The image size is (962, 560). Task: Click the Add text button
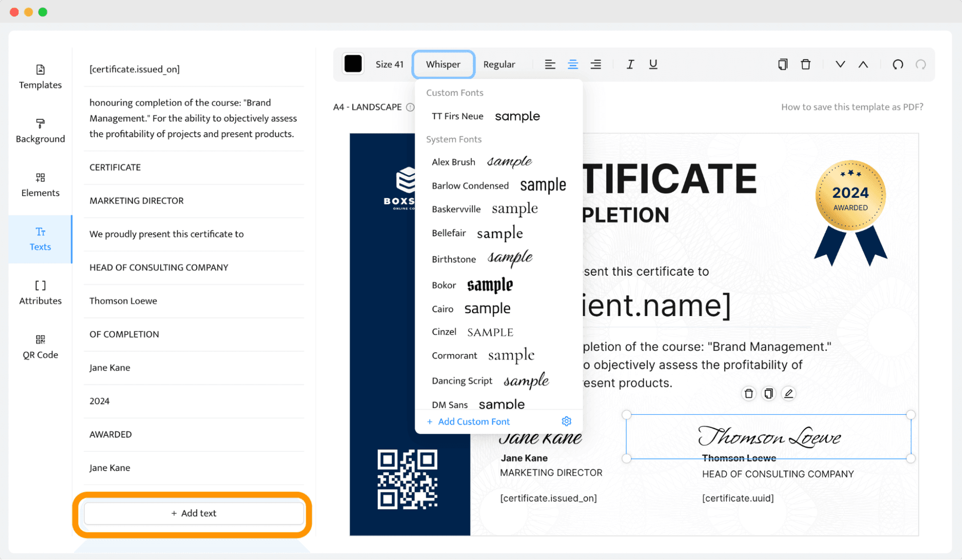(194, 513)
